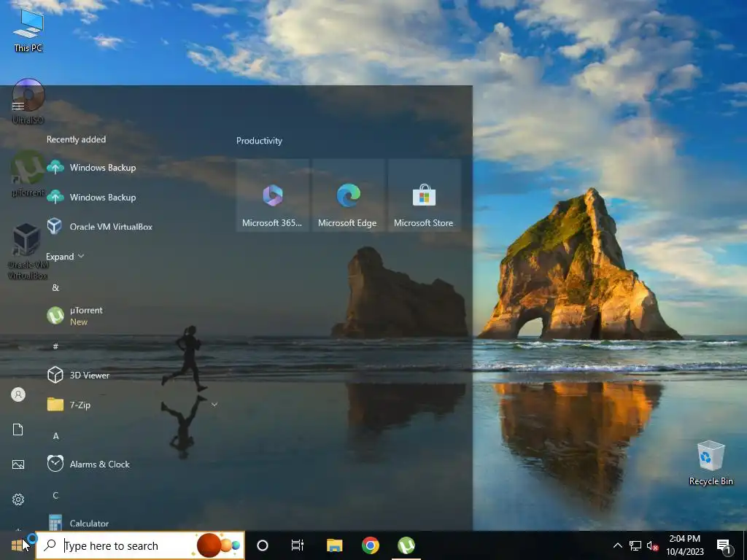This screenshot has width=747, height=560.
Task: Open the Documents icon in Start sidebar
Action: coord(18,429)
